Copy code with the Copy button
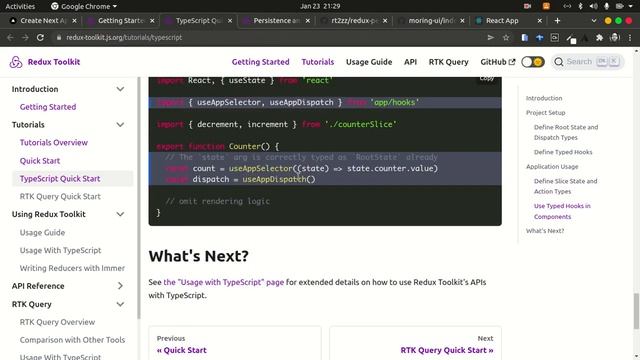 [487, 78]
